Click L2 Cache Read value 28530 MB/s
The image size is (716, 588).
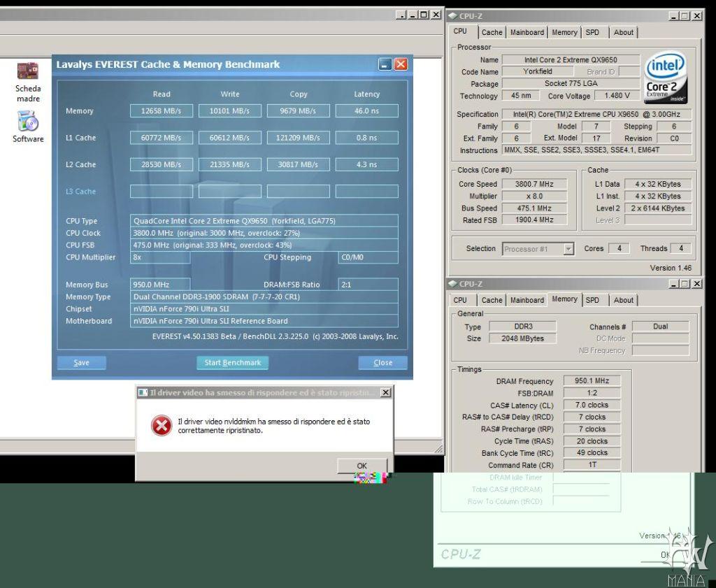(x=162, y=164)
